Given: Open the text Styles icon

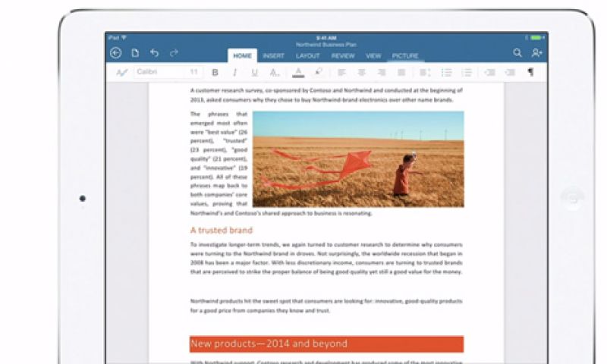Looking at the screenshot, I should pos(121,72).
